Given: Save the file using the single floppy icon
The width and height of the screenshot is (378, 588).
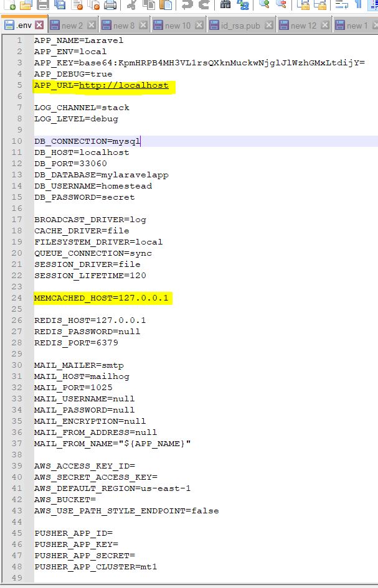Looking at the screenshot, I should tap(44, 4).
